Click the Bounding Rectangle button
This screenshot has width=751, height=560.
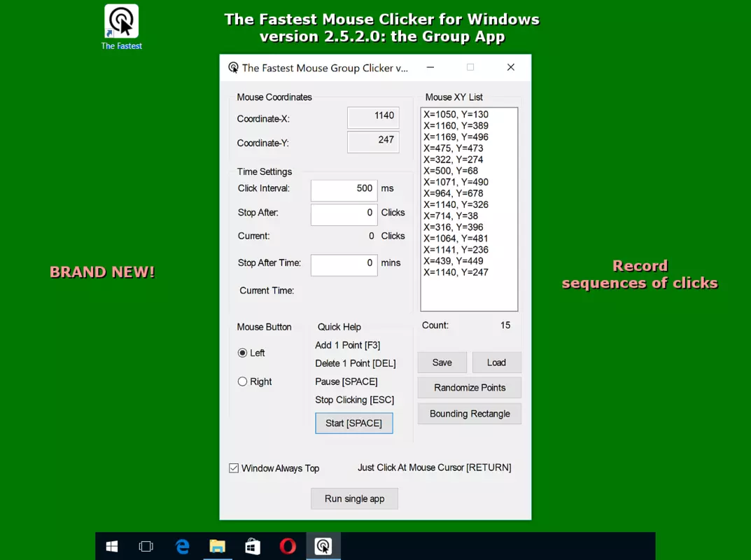(x=470, y=414)
